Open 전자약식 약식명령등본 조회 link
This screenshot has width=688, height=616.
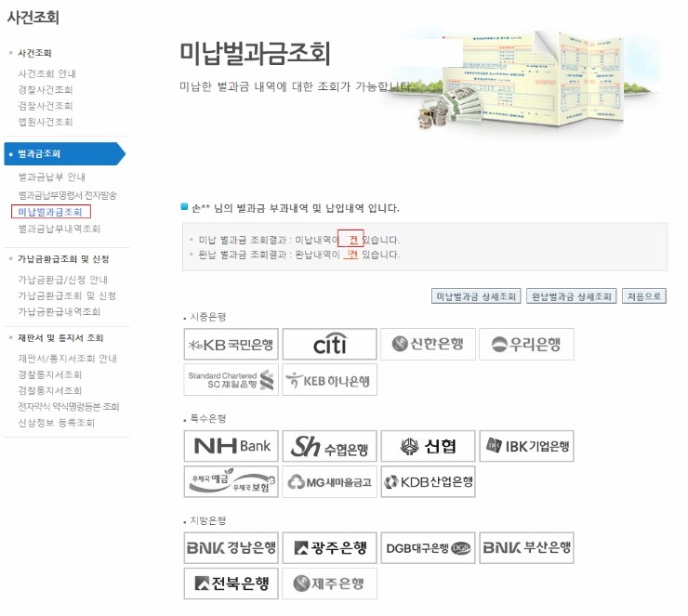tap(69, 406)
